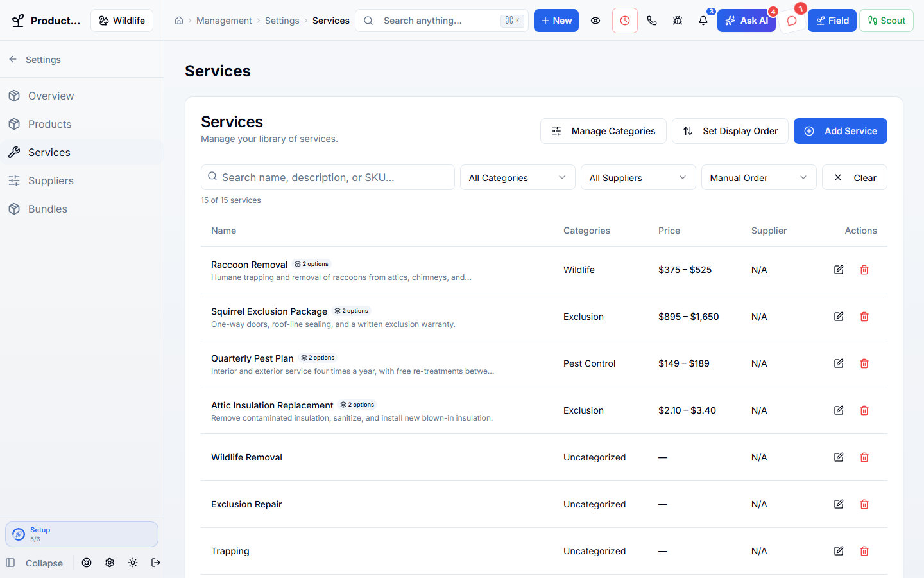Viewport: 924px width, 578px height.
Task: Open Products in settings sidebar
Action: click(82, 124)
